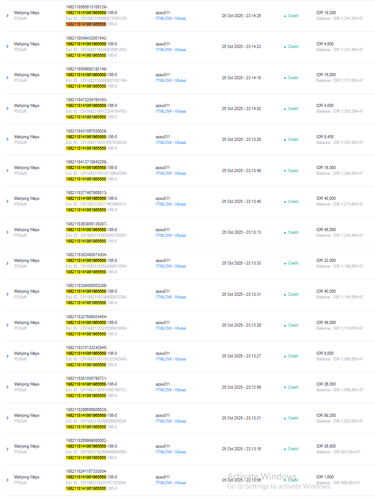The height and width of the screenshot is (500, 375).
Task: Open blue player link in IDR 4,800 row
Action: pyautogui.click(x=171, y=50)
